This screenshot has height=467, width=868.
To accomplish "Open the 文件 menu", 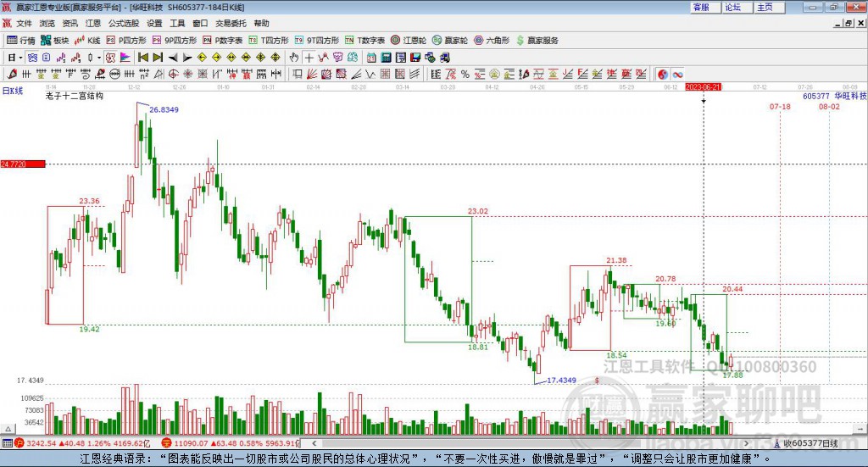I will [25, 23].
